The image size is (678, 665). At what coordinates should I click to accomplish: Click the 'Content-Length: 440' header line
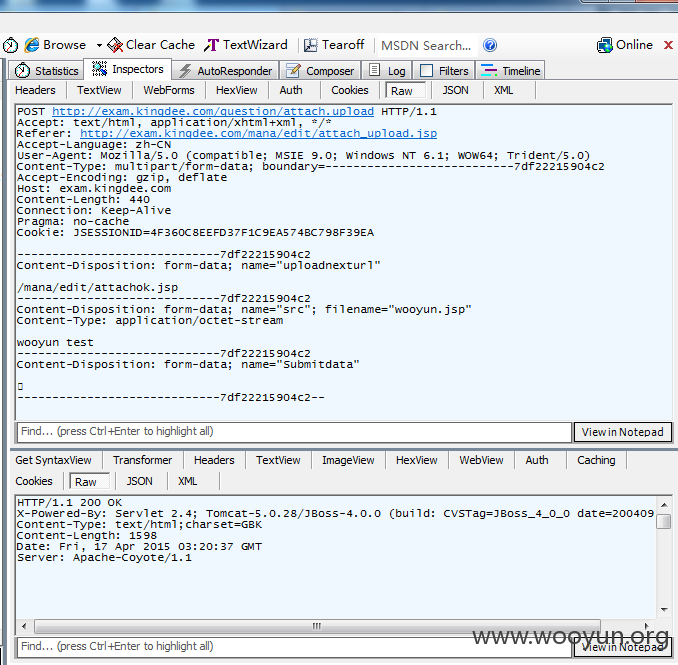(83, 200)
